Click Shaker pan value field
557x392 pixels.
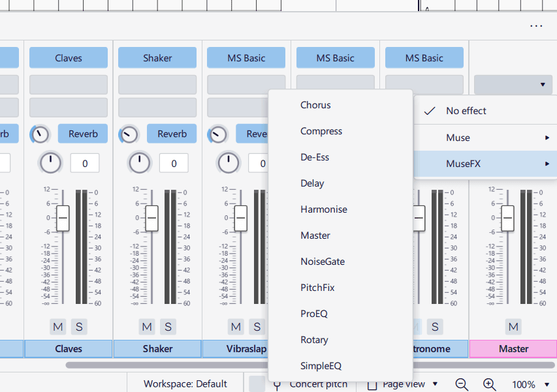[x=174, y=163]
